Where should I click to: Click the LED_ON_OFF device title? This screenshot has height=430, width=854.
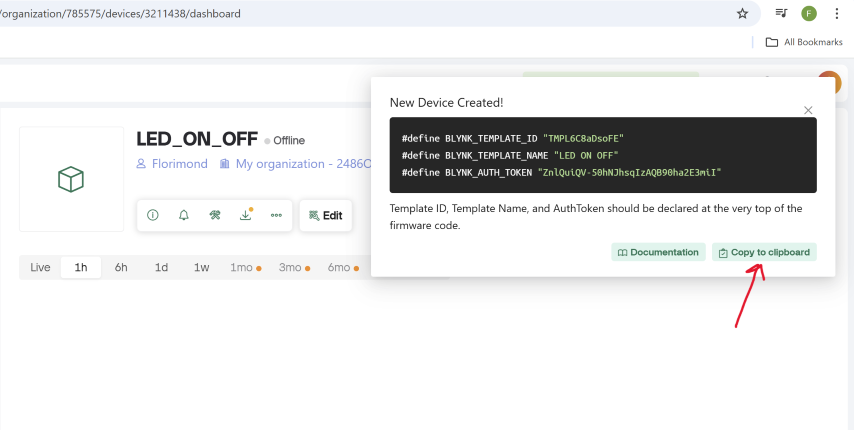197,139
